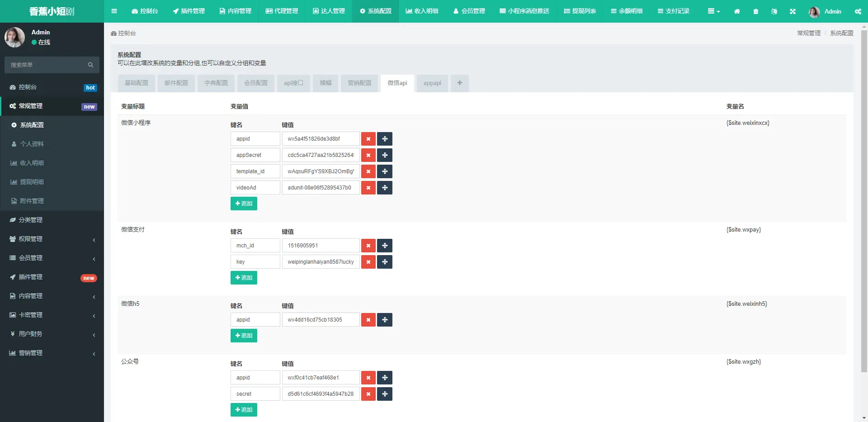Open the 会员配置 tab
The image size is (868, 422).
click(x=255, y=83)
